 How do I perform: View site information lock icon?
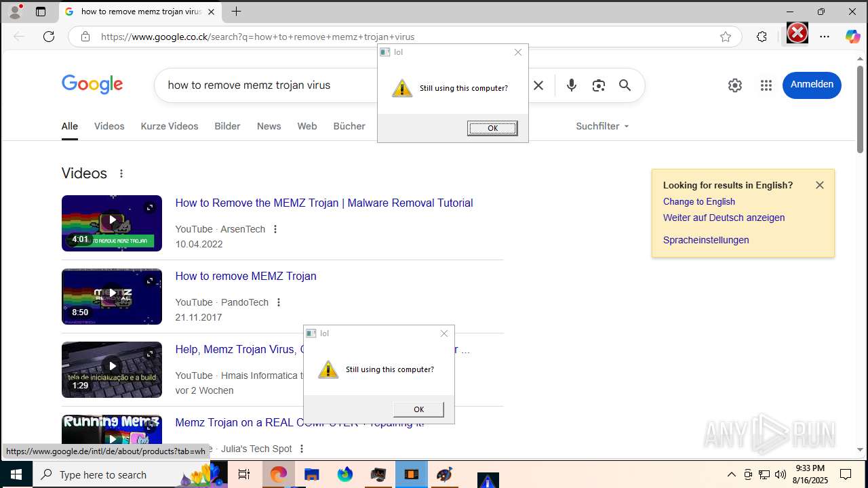coord(85,37)
